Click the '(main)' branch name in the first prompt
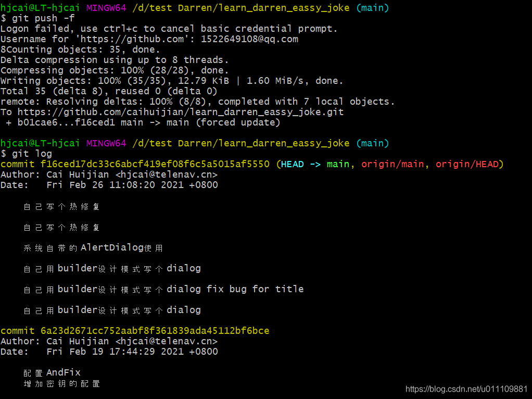Viewport: 532px width, 399px height. (373, 8)
